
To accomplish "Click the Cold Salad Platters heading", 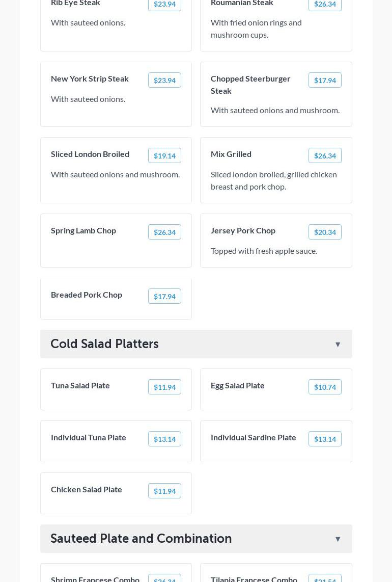I will coord(105,344).
